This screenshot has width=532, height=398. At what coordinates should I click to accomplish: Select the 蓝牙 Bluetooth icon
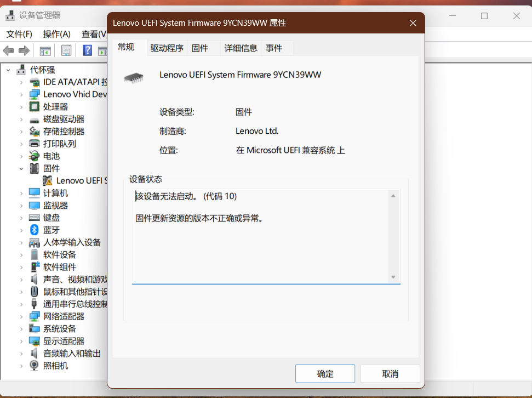35,230
